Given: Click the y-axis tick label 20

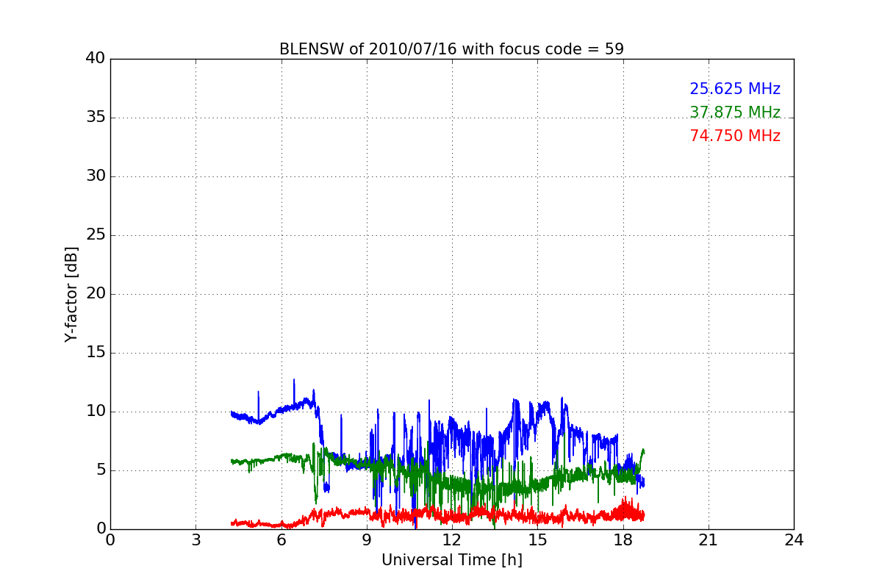Looking at the screenshot, I should tap(96, 294).
